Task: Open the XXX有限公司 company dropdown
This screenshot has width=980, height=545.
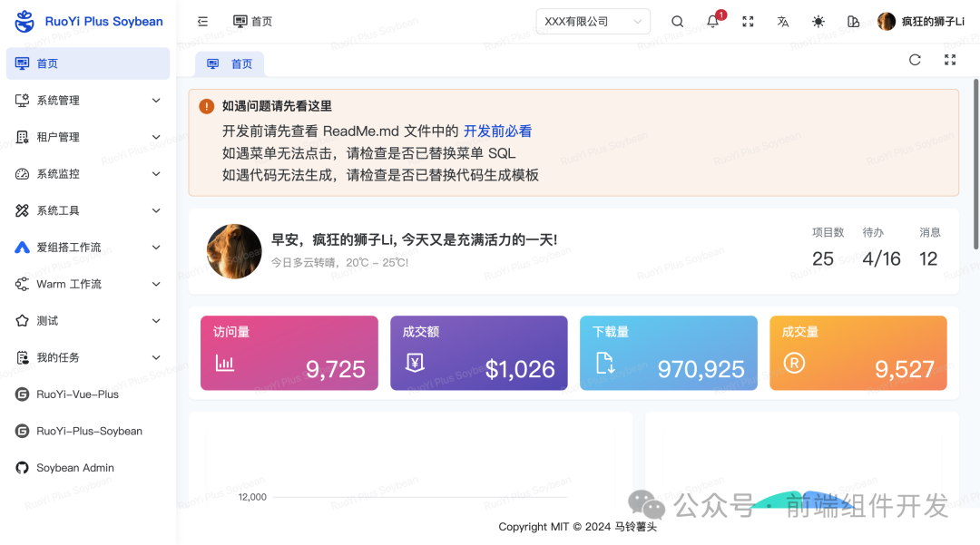Action: 593,21
